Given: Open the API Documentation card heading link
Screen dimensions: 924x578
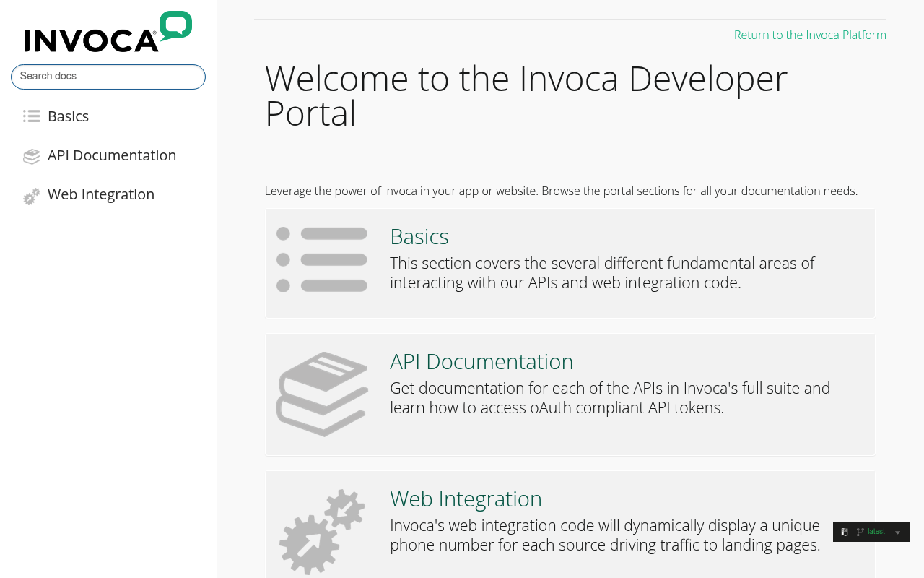Looking at the screenshot, I should click(481, 361).
